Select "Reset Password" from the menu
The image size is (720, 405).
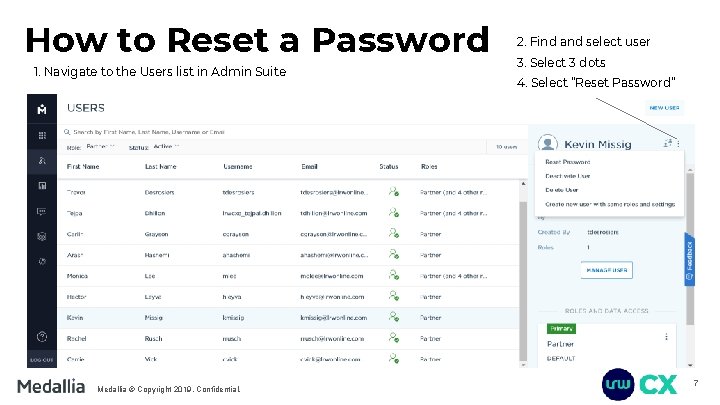[x=566, y=160]
